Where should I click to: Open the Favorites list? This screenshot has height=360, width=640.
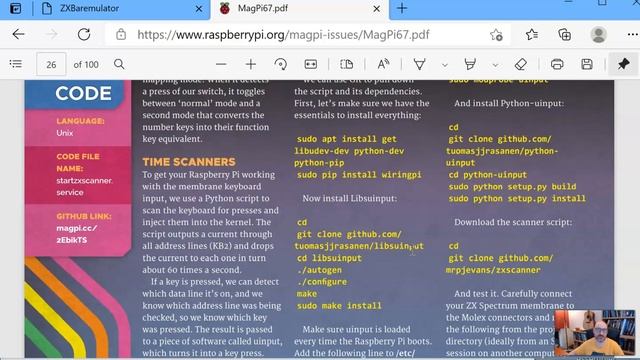tap(531, 35)
